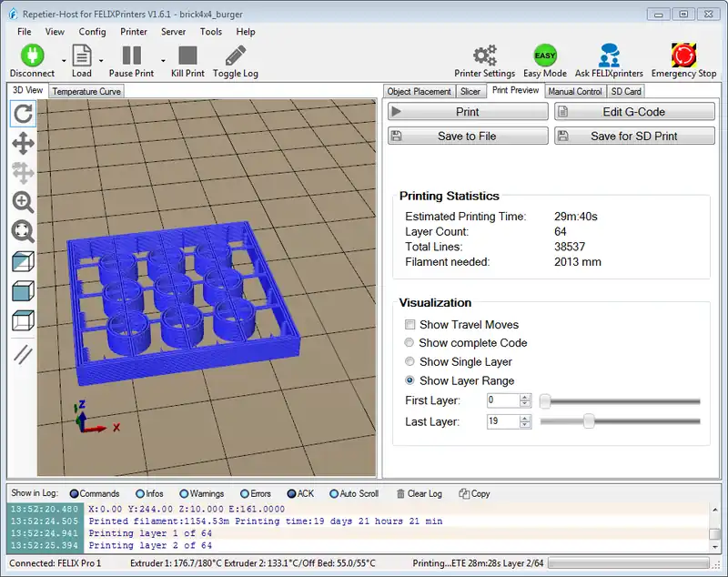The image size is (728, 577).
Task: Select the rotate view tool
Action: (23, 113)
